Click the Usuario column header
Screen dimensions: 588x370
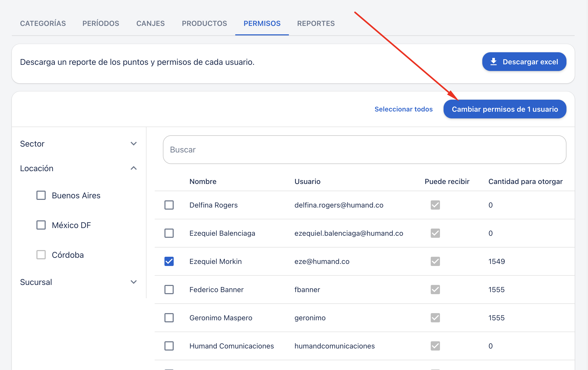pos(307,181)
